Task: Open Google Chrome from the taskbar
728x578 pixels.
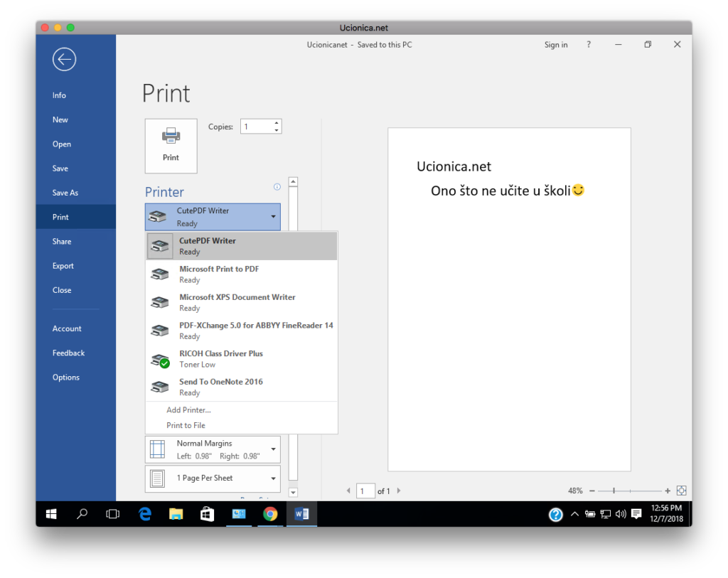Action: [270, 514]
